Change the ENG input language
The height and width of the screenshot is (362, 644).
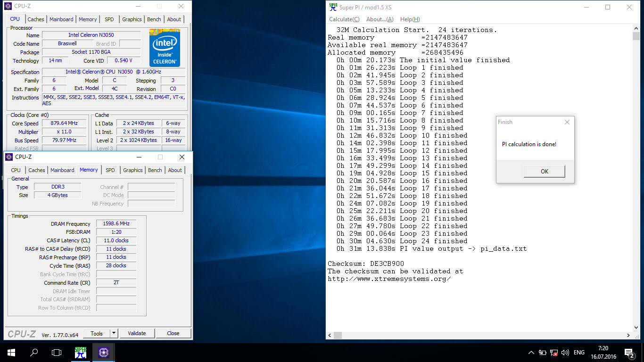579,352
